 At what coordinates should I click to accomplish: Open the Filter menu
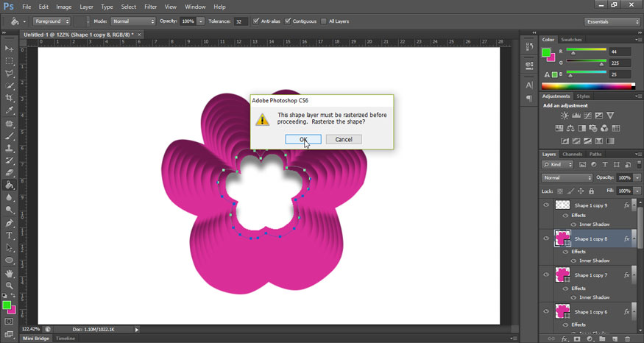(150, 7)
